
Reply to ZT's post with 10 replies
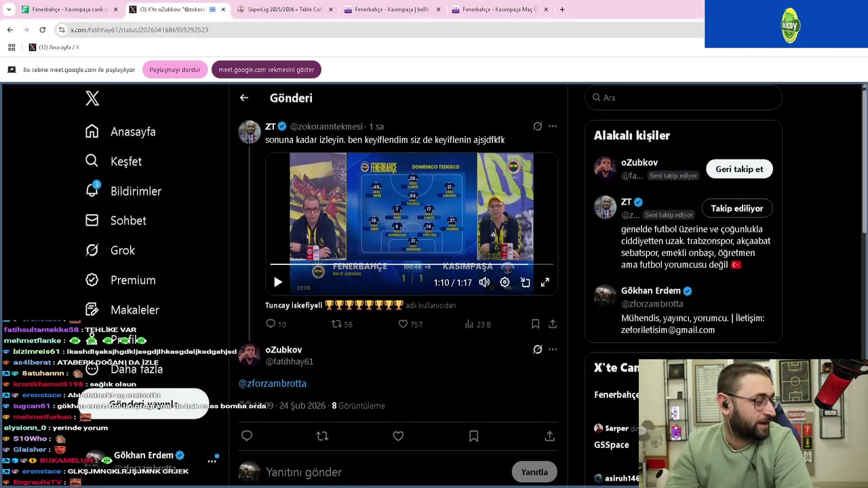[276, 324]
